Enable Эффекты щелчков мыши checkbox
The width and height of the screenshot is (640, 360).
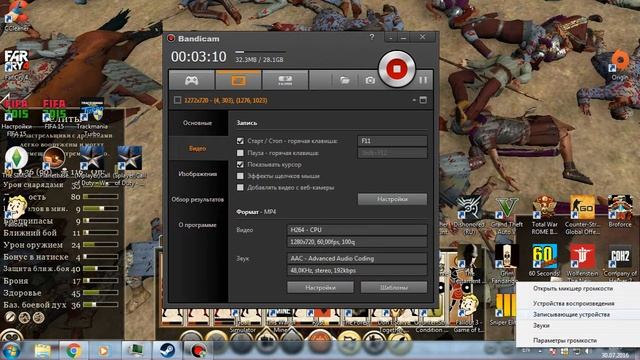(240, 176)
